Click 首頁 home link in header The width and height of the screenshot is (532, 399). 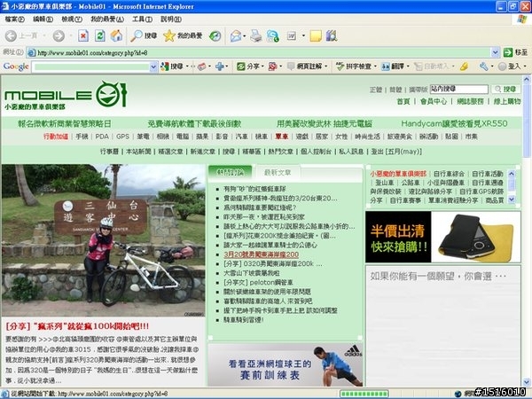tap(403, 101)
